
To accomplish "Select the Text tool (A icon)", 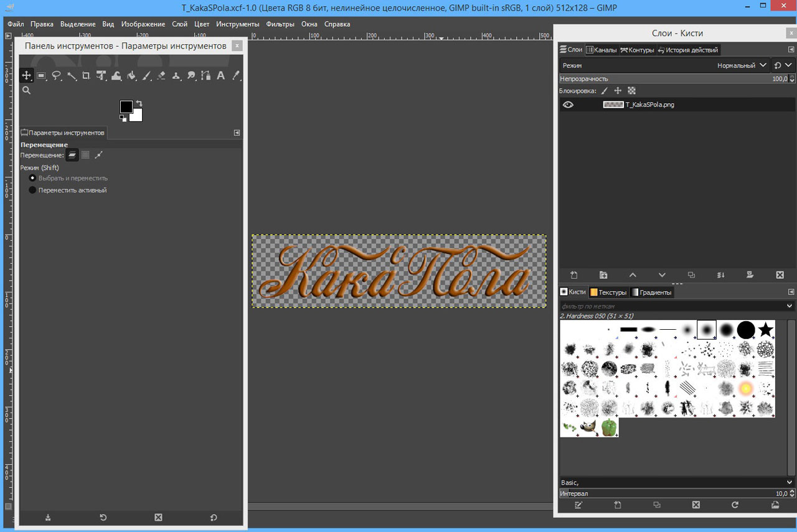I will click(x=220, y=76).
